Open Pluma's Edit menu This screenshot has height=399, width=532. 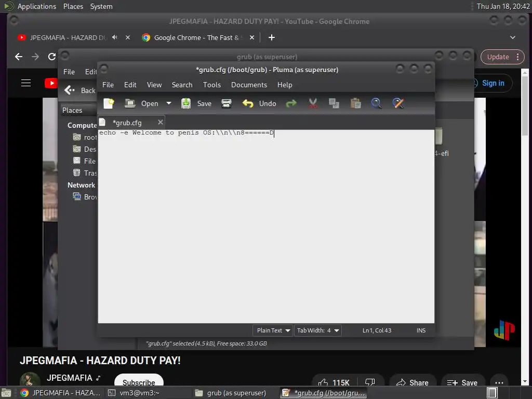point(130,85)
